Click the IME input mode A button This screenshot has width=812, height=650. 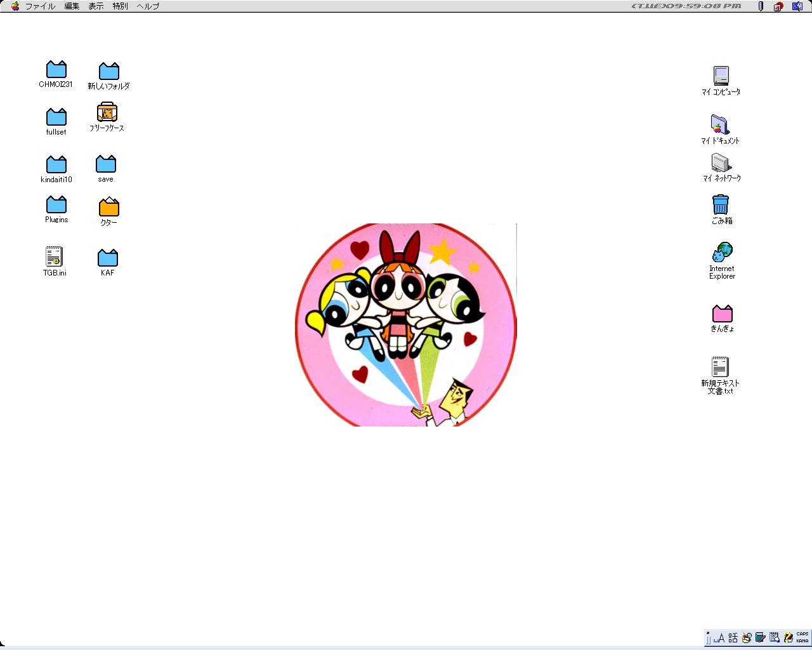point(719,638)
